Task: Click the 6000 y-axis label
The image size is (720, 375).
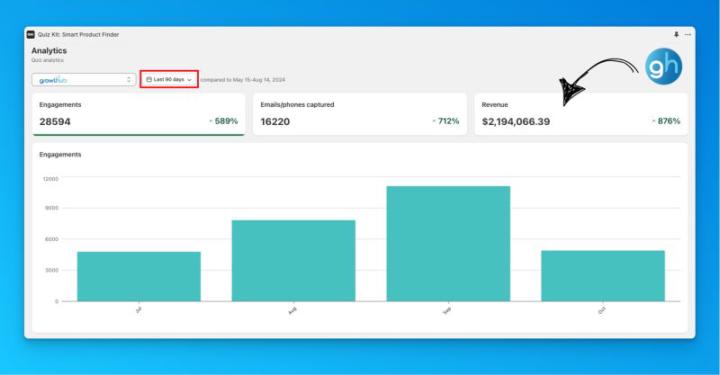Action: click(x=52, y=239)
